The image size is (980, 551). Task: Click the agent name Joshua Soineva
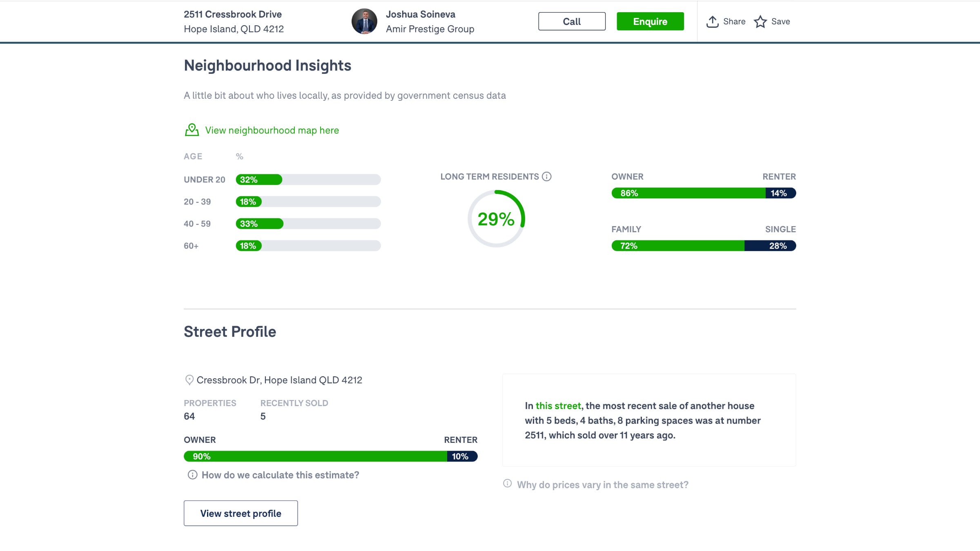[x=420, y=14]
